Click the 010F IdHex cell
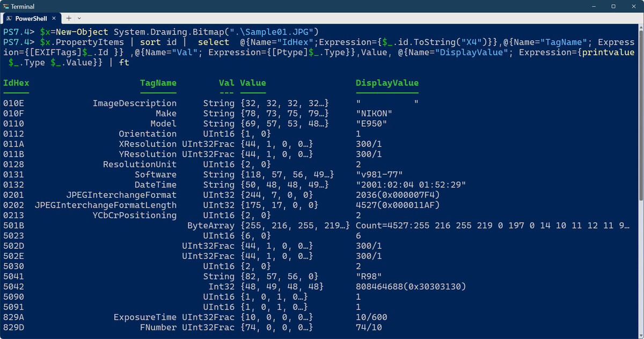The width and height of the screenshot is (644, 339). click(x=13, y=113)
